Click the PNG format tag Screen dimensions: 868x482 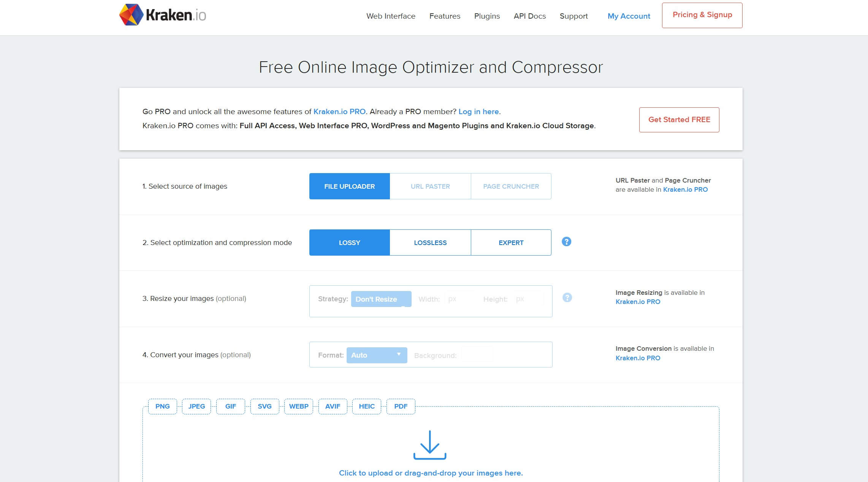(163, 406)
